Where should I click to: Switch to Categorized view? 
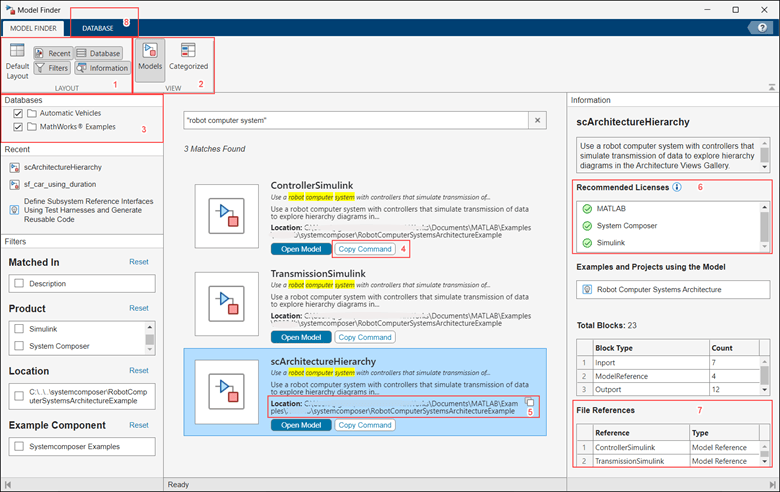pos(188,56)
